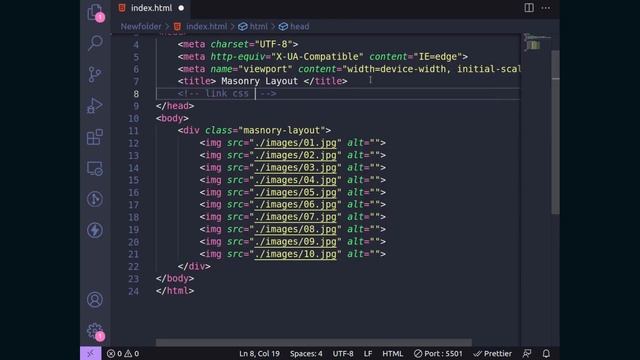Open the Extensions view

click(x=95, y=137)
